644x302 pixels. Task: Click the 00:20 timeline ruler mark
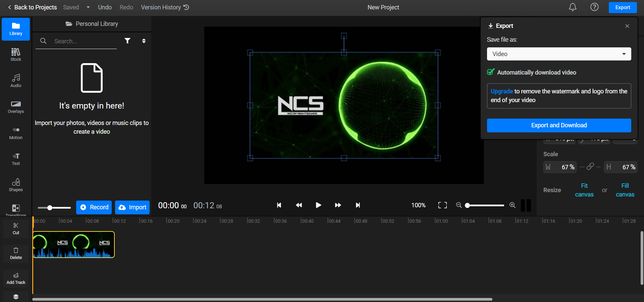coord(173,221)
